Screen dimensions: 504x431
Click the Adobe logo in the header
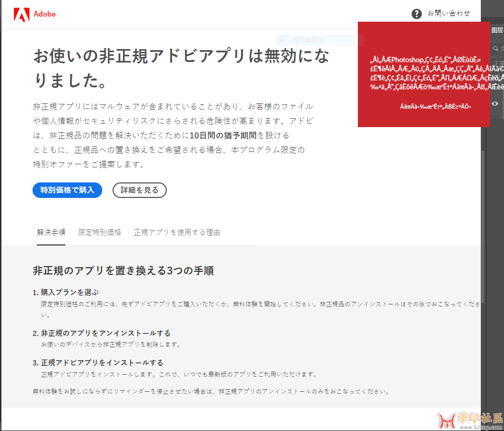[35, 14]
